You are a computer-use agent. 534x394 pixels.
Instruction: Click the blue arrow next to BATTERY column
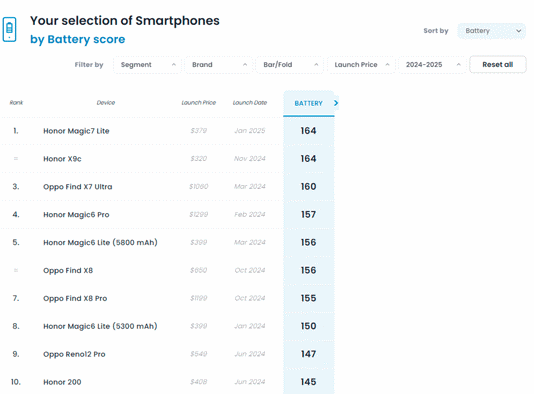click(x=336, y=103)
